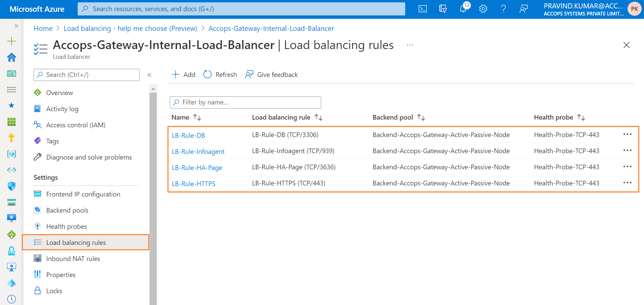Open the resource groups cube icon
This screenshot has height=305, width=644.
tap(12, 154)
